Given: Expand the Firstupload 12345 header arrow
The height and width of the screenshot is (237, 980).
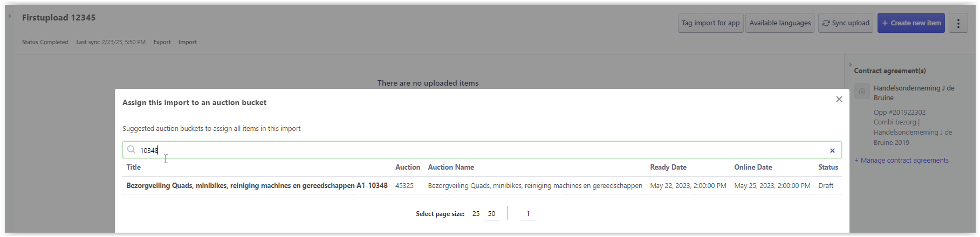Looking at the screenshot, I should point(10,16).
